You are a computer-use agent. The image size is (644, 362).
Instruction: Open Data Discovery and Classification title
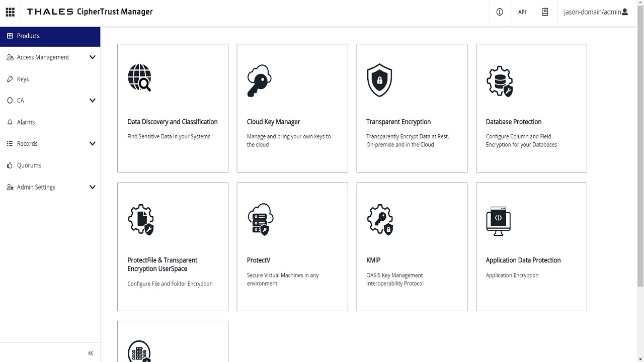point(173,122)
